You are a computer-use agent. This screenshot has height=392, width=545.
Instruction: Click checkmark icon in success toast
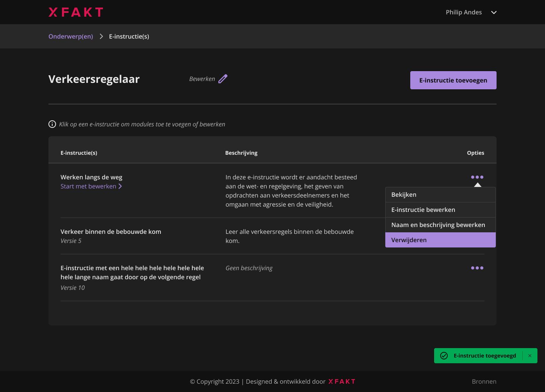[x=444, y=356]
